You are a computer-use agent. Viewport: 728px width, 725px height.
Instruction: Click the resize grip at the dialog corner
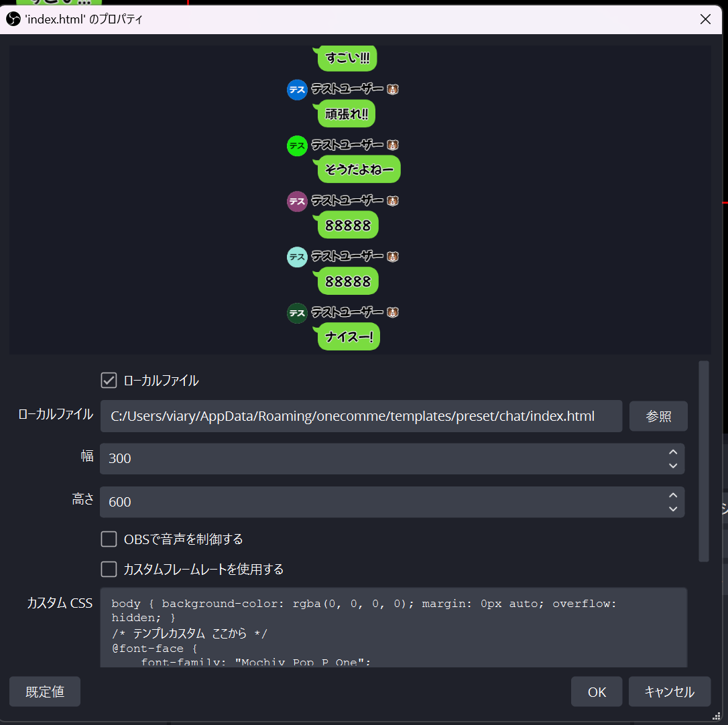(716, 716)
